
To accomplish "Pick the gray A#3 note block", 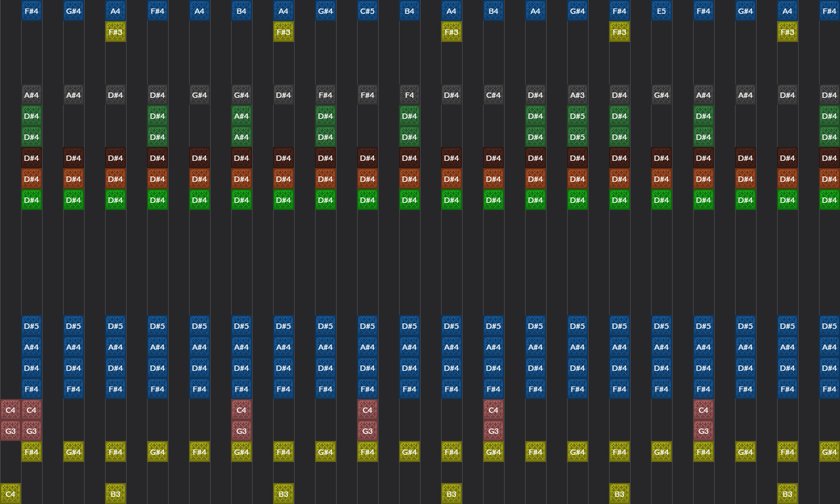I will pyautogui.click(x=577, y=95).
